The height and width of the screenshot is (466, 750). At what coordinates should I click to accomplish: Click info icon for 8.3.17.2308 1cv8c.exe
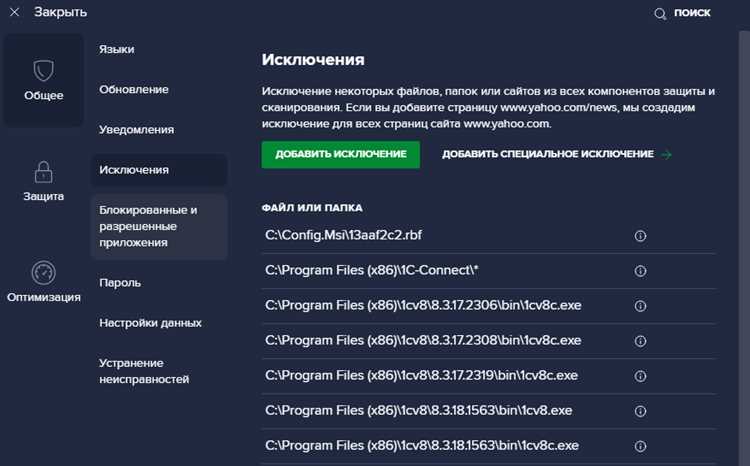point(640,341)
